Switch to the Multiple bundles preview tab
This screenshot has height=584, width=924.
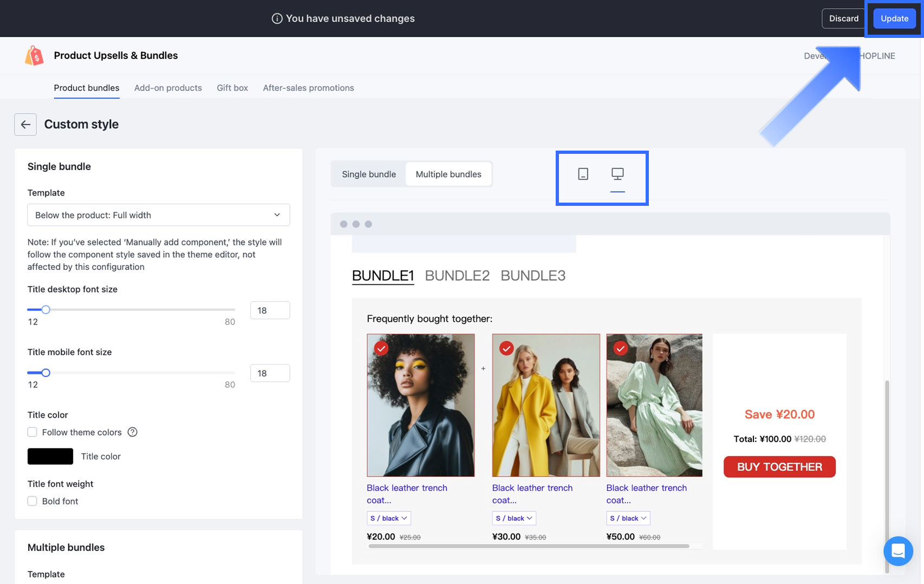(x=448, y=174)
